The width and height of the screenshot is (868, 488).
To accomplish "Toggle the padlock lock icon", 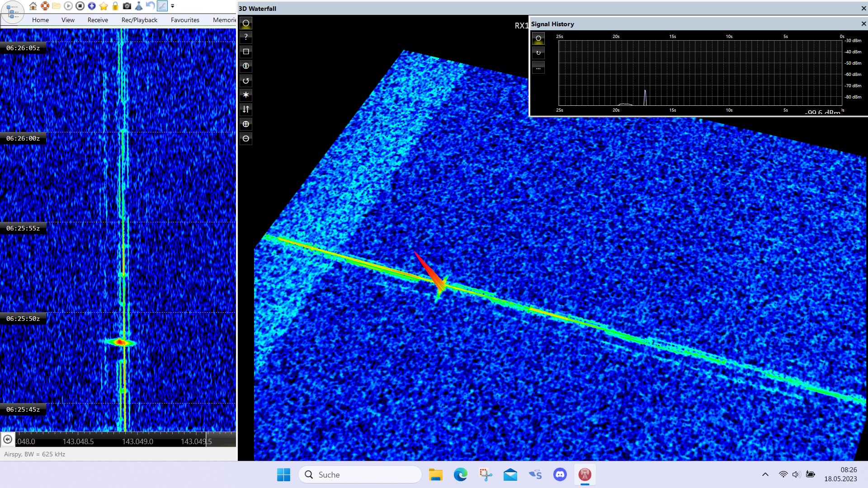I will pos(115,6).
